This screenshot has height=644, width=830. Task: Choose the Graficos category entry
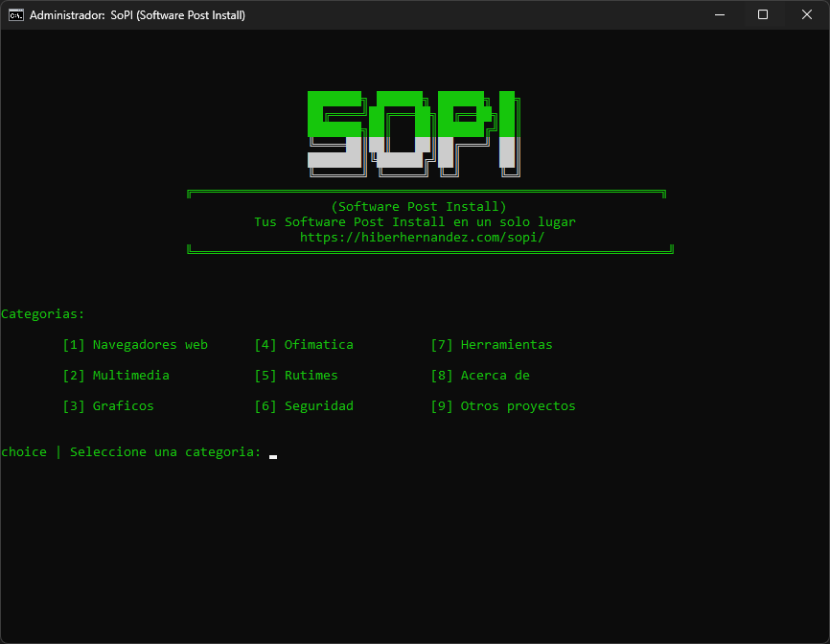(x=108, y=406)
